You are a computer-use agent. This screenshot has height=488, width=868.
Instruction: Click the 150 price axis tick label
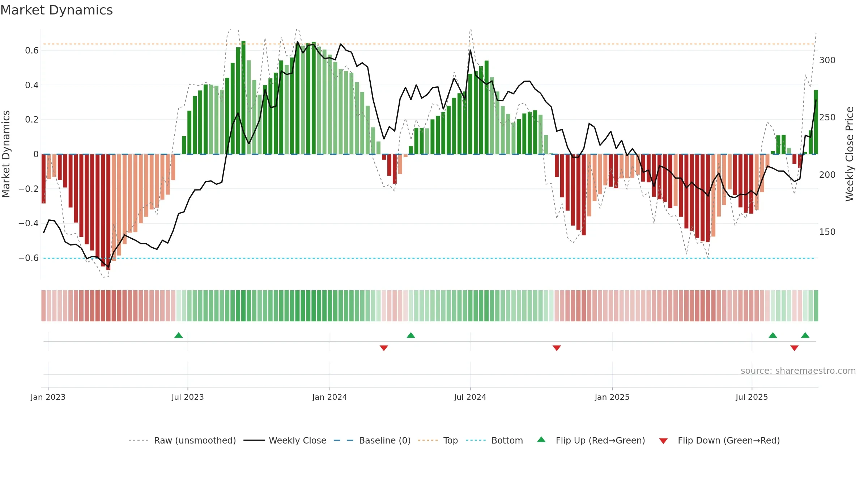tap(827, 232)
